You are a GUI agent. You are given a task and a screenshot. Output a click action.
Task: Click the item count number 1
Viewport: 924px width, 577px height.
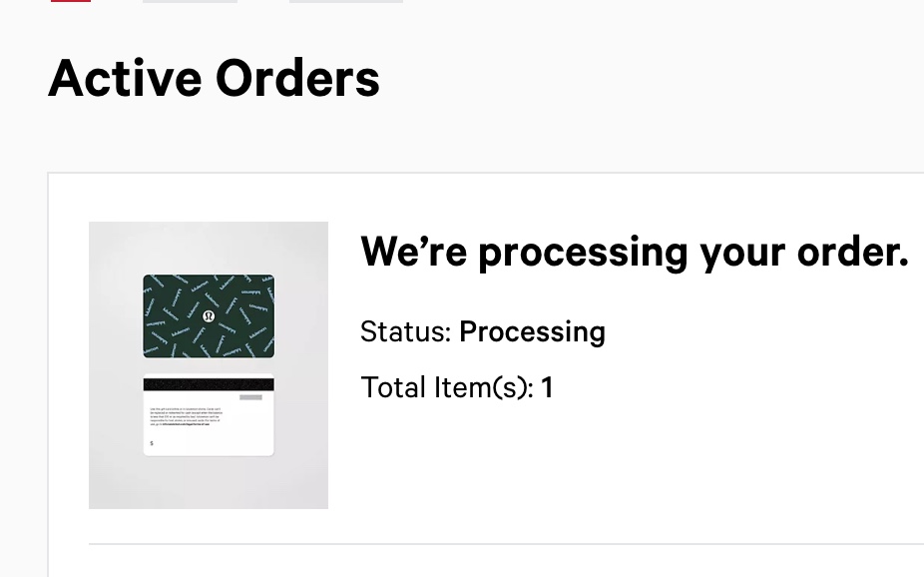(x=547, y=386)
